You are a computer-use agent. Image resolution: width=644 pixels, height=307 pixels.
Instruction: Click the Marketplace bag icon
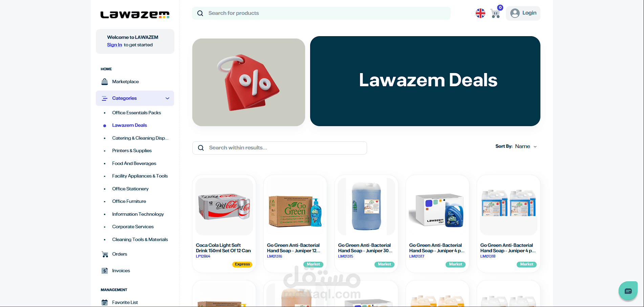105,82
